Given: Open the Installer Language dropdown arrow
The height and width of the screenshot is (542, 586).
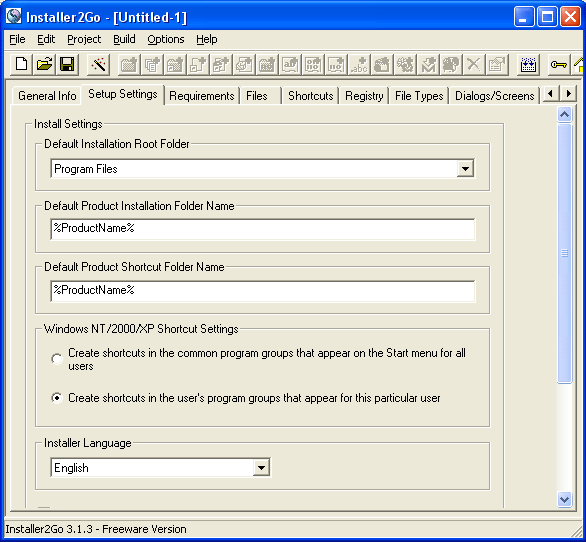Looking at the screenshot, I should tap(261, 468).
